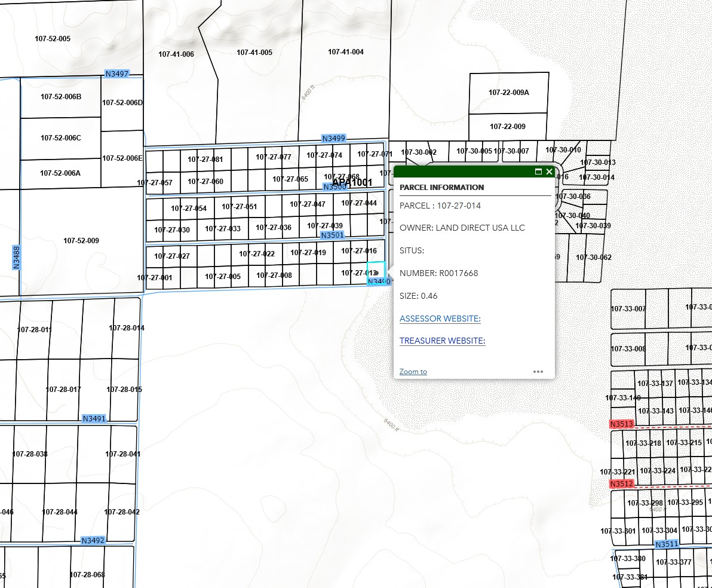This screenshot has height=588, width=712.
Task: Maximize the Parcel Information popup
Action: pos(538,171)
